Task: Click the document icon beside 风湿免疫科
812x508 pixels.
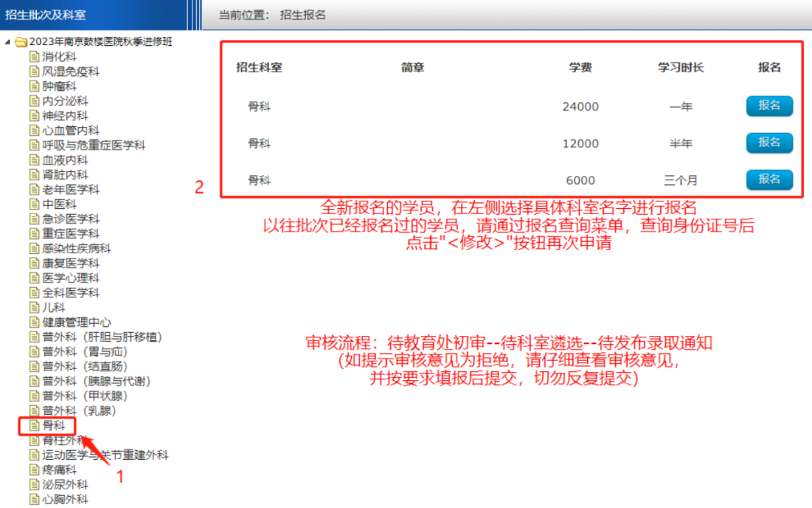Action: point(35,71)
